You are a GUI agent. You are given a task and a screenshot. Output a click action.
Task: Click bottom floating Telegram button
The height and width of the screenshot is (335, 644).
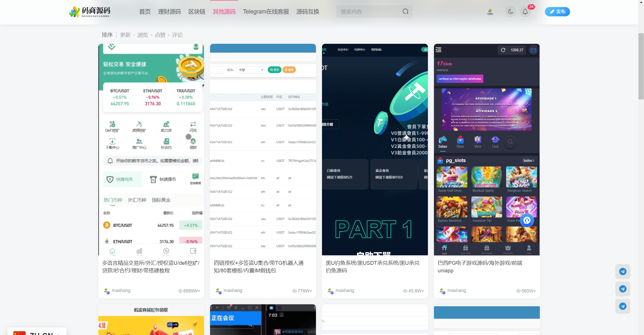click(x=623, y=306)
